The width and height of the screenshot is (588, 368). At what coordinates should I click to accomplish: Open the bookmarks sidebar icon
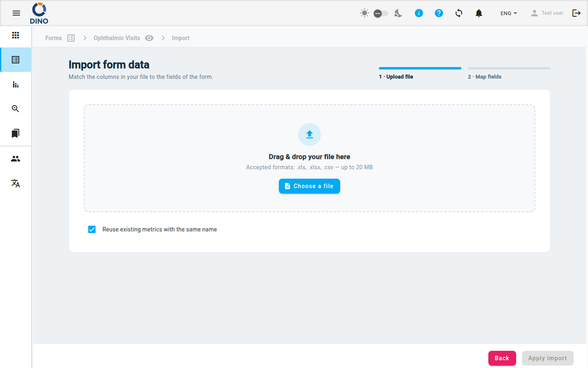pos(16,133)
